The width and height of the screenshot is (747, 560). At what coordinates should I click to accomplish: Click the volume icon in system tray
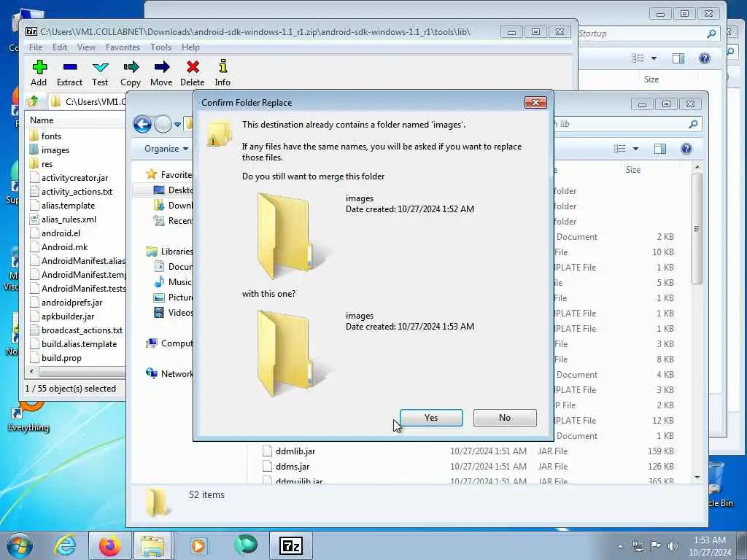(673, 545)
